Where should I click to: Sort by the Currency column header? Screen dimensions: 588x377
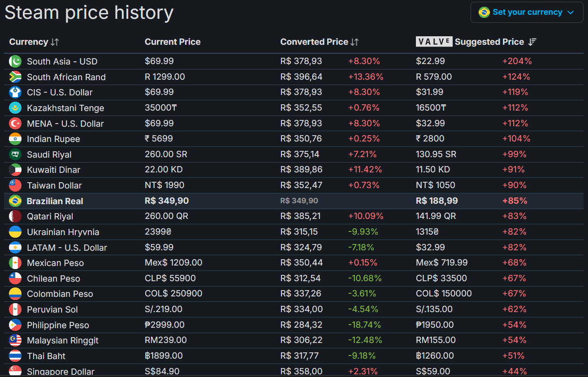[x=34, y=42]
